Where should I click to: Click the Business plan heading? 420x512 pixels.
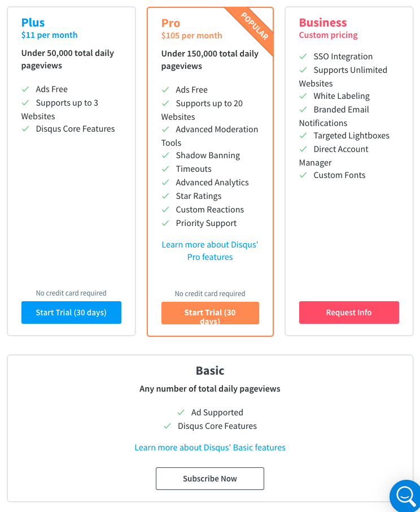pos(323,23)
